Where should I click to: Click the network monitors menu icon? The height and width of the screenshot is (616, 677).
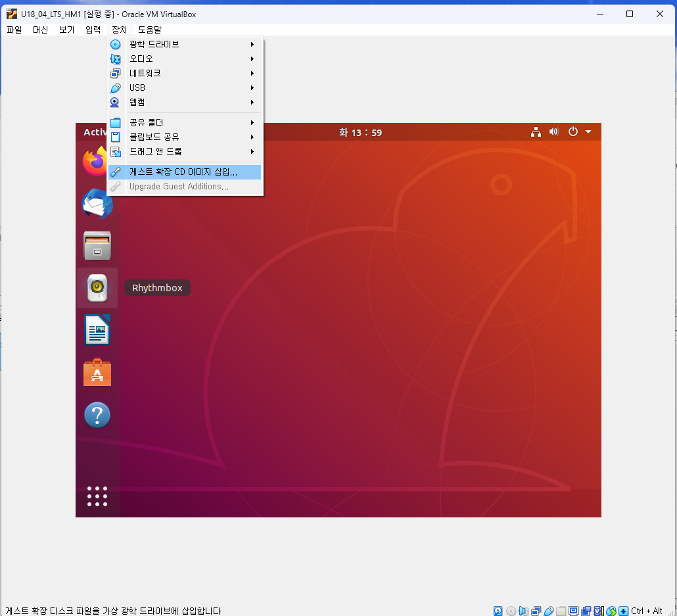[115, 74]
